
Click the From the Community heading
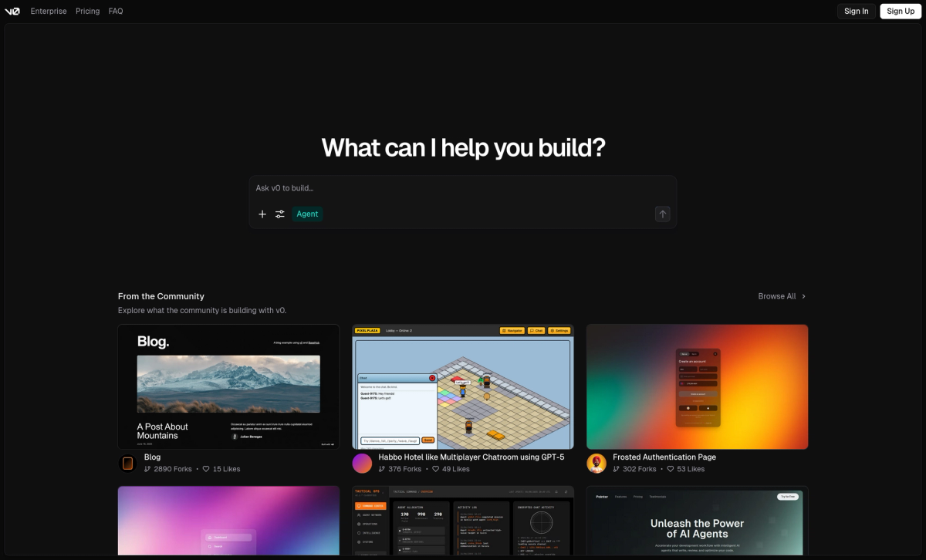pos(161,296)
